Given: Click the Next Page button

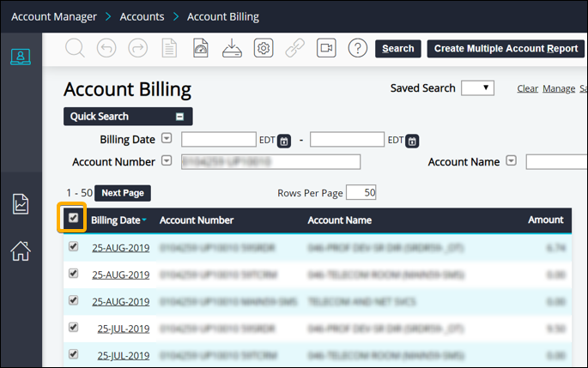Looking at the screenshot, I should 122,193.
